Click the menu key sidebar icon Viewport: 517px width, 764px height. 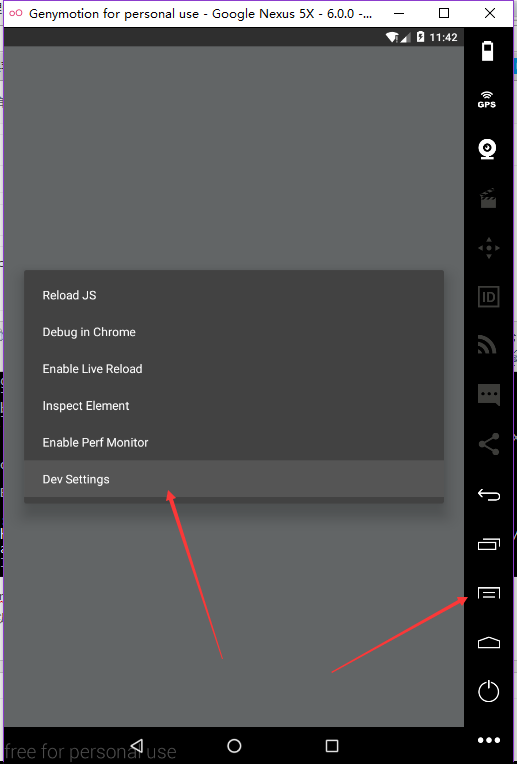(x=489, y=593)
